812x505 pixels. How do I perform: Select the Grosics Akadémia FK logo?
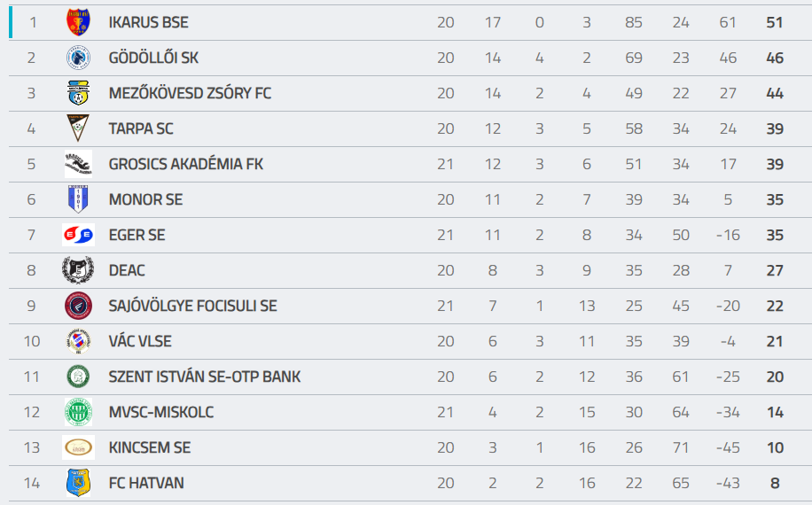pos(78,164)
